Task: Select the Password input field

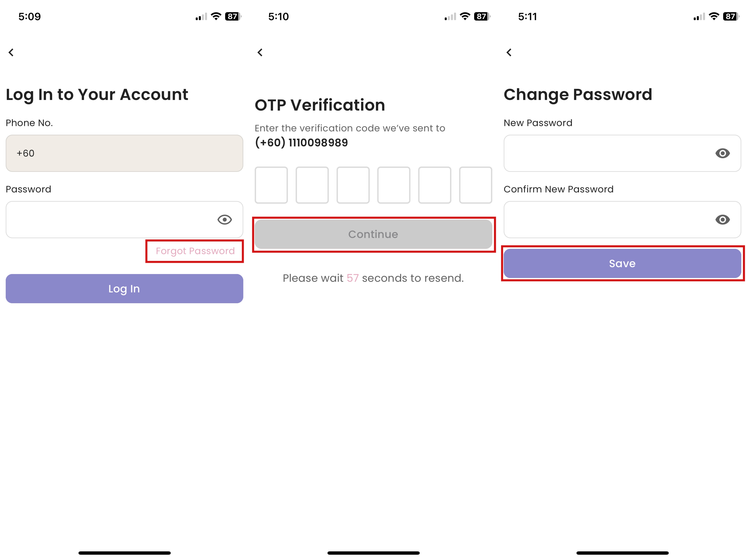Action: (112, 219)
